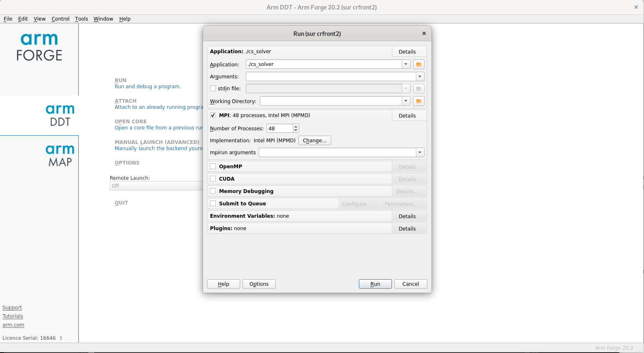The height and width of the screenshot is (353, 644).
Task: Open the Window menu
Action: (103, 19)
